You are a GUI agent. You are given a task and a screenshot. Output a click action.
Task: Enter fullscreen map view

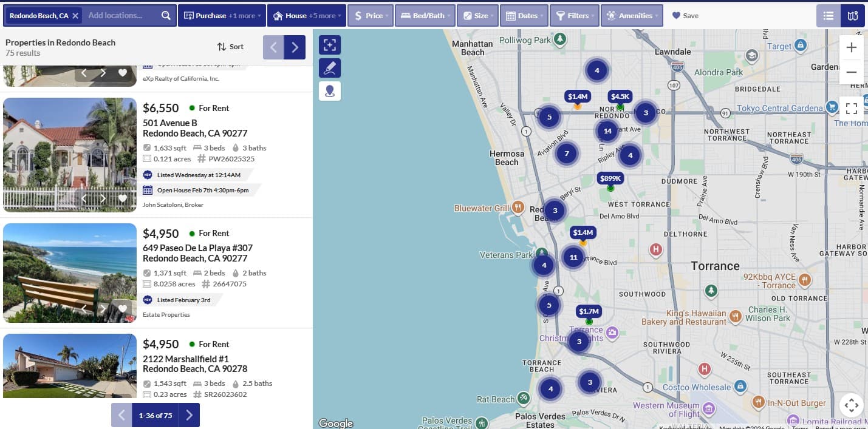851,109
